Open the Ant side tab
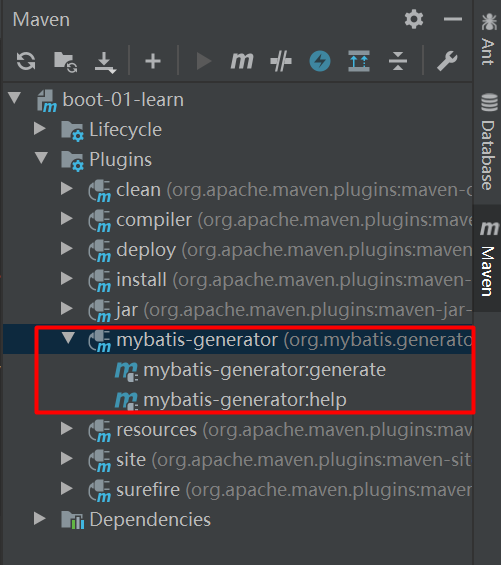 point(488,40)
